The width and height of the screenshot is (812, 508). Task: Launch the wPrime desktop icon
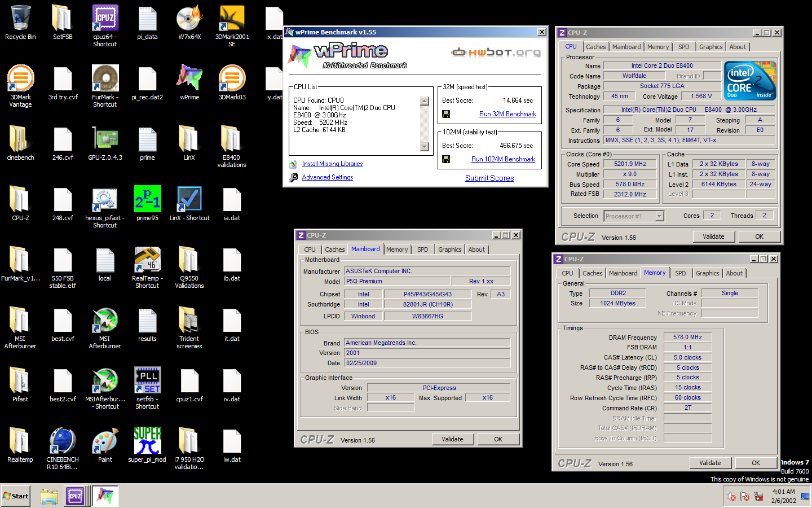point(189,83)
